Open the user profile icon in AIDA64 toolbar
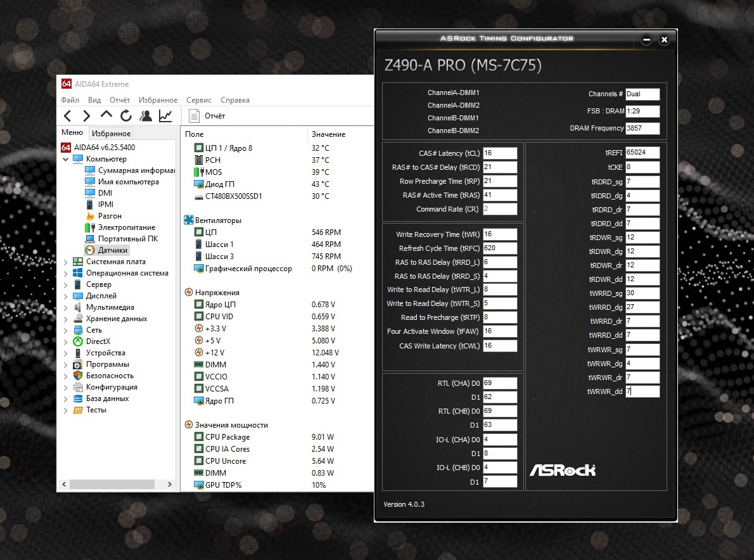The width and height of the screenshot is (754, 560). pyautogui.click(x=146, y=116)
